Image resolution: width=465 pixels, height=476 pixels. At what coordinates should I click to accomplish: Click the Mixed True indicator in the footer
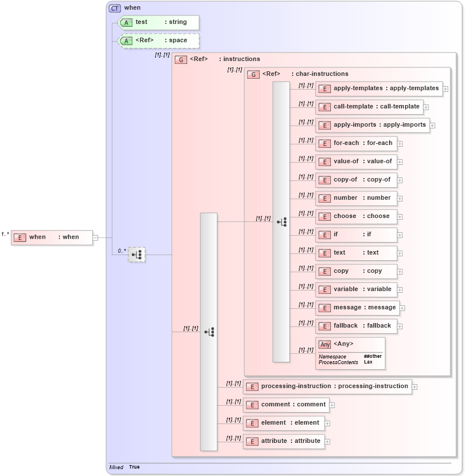tap(123, 467)
